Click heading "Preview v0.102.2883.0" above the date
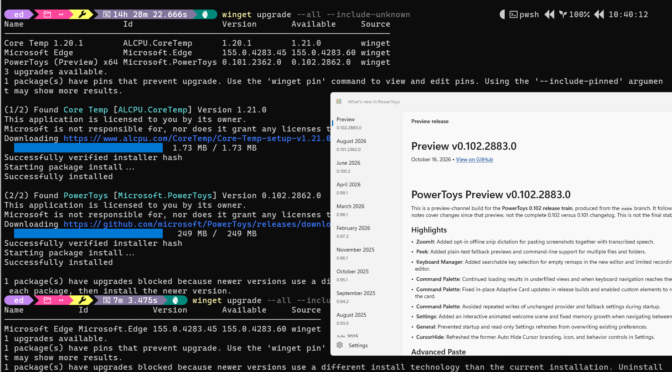672x372 pixels. pyautogui.click(x=463, y=146)
